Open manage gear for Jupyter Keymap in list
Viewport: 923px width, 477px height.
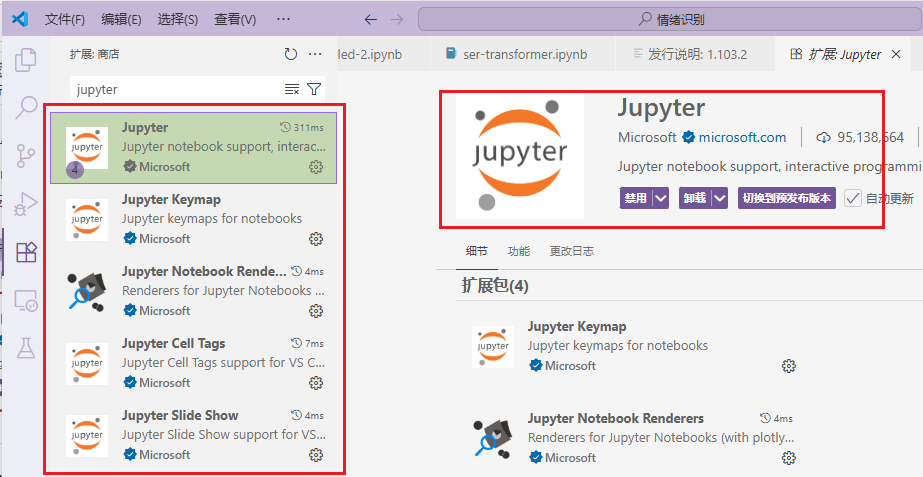click(x=316, y=239)
